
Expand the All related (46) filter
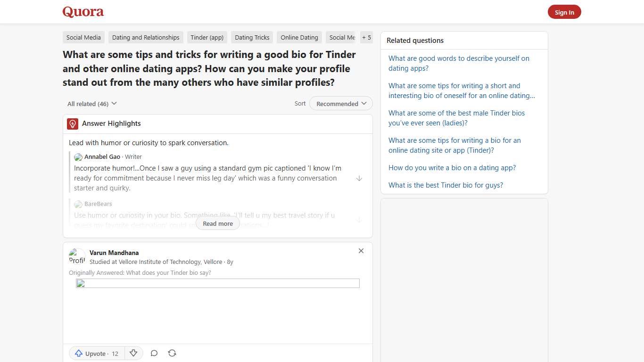[x=91, y=103]
